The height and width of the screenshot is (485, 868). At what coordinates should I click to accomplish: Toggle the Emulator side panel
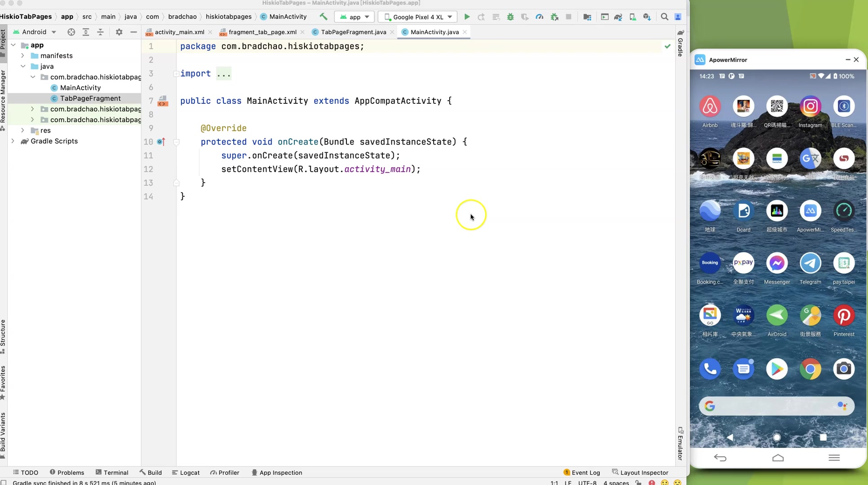click(680, 443)
